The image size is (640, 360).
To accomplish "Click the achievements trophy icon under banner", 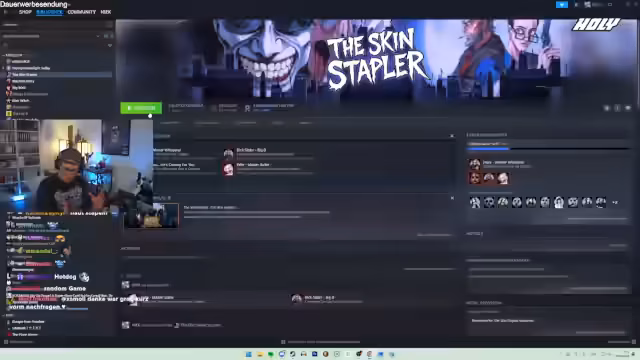I will (247, 108).
